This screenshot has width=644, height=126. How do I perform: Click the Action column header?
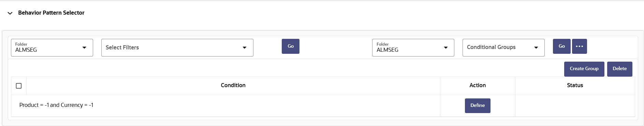(x=478, y=85)
